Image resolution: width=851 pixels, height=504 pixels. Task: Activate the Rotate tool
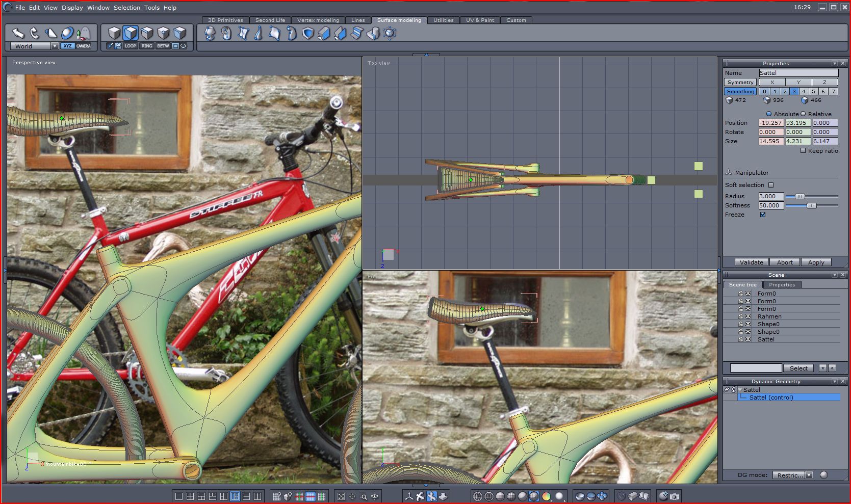point(34,33)
